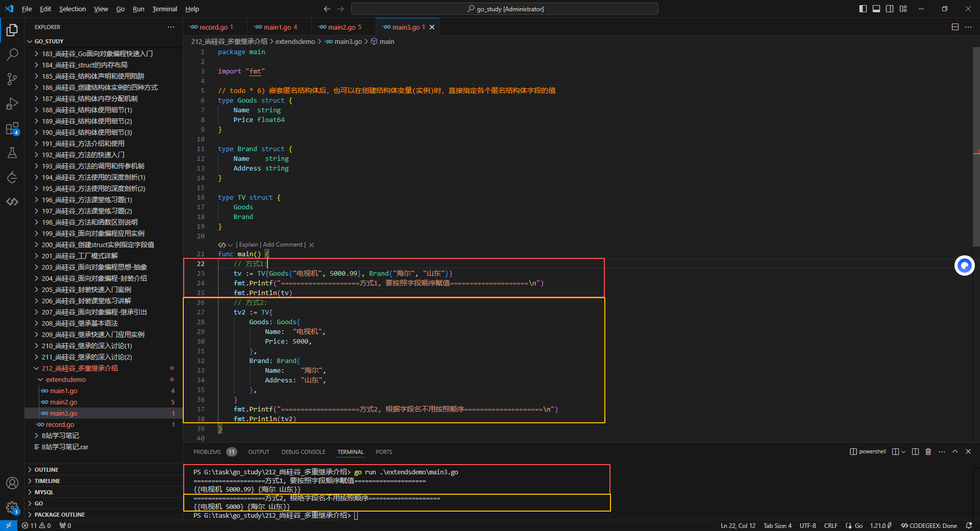Viewport: 980px width, 531px height.
Task: Open Explorer Views and More Actions
Action: coord(171,27)
